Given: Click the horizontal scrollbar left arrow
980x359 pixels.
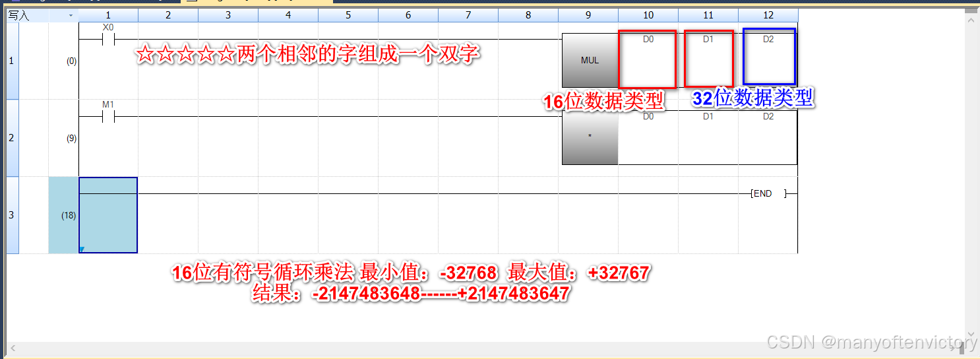Looking at the screenshot, I should pos(13,347).
